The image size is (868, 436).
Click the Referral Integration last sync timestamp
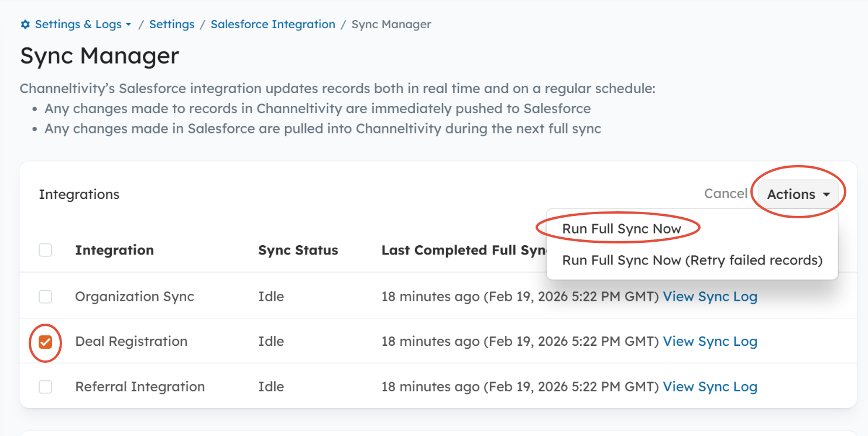(520, 387)
